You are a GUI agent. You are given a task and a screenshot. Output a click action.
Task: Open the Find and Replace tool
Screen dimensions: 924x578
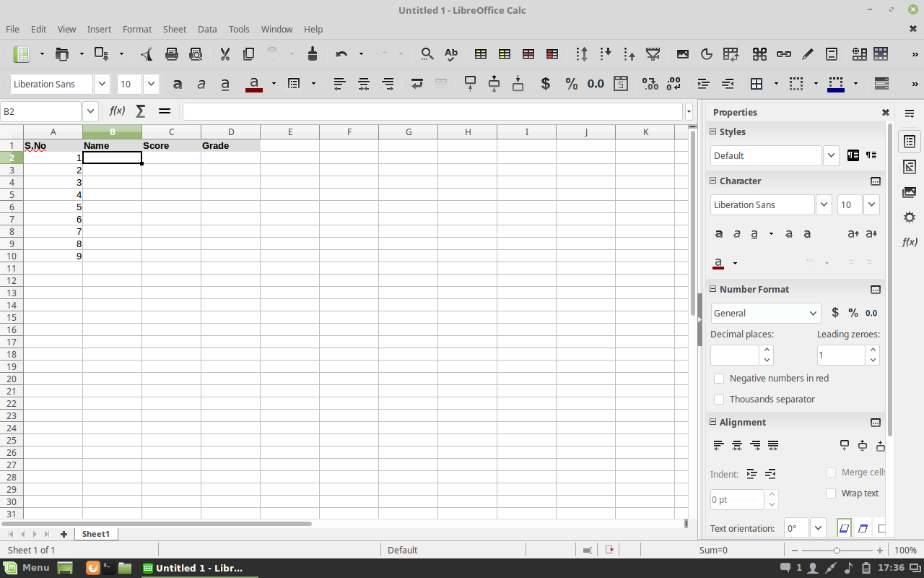(427, 54)
